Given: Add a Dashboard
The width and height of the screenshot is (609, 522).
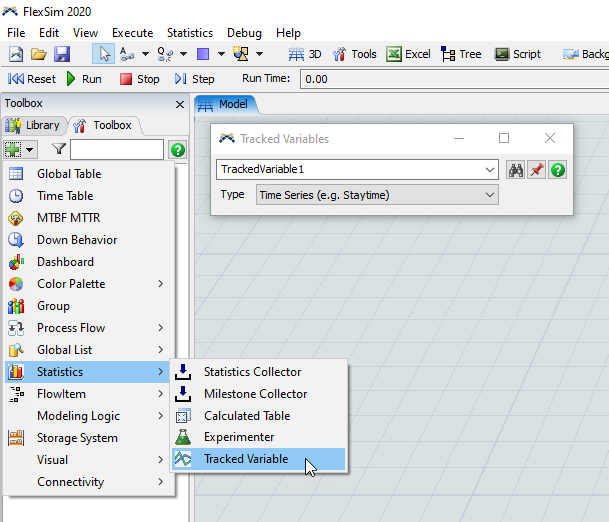Looking at the screenshot, I should [x=88, y=262].
